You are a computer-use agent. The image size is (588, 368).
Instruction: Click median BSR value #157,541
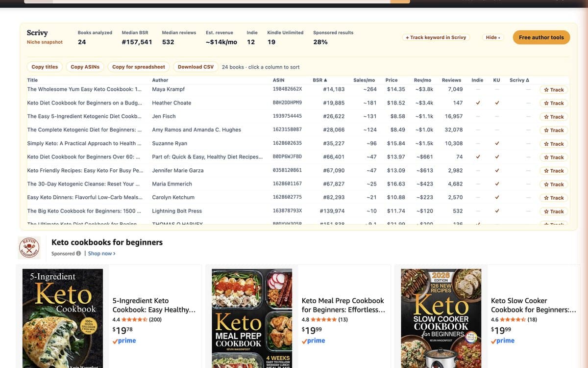tap(137, 42)
